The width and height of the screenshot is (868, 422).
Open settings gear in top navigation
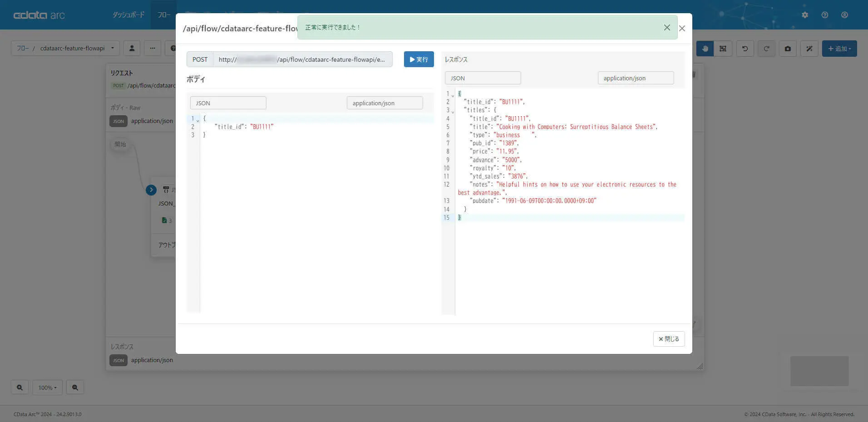click(x=805, y=15)
